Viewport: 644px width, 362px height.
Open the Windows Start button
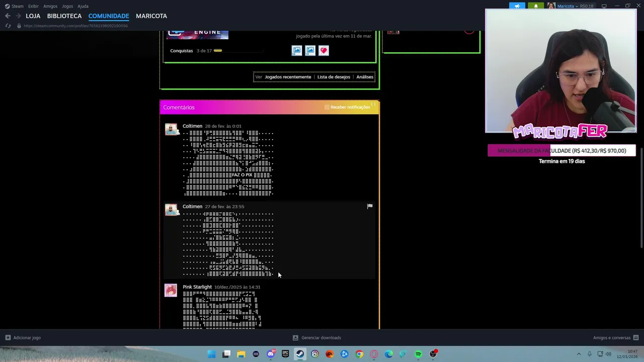[x=212, y=354]
